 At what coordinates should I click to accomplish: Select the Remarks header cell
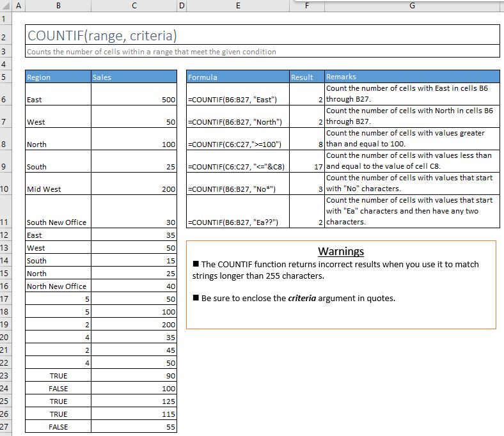(x=412, y=77)
